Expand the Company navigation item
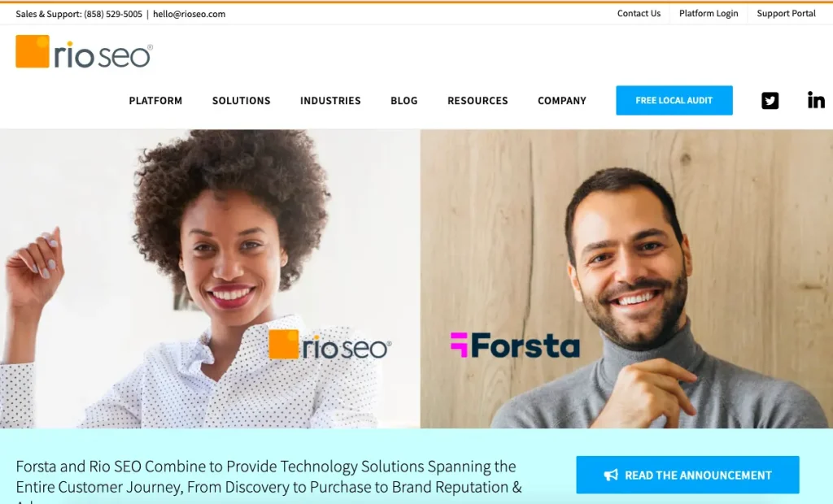Viewport: 833px width, 504px height. pyautogui.click(x=562, y=100)
